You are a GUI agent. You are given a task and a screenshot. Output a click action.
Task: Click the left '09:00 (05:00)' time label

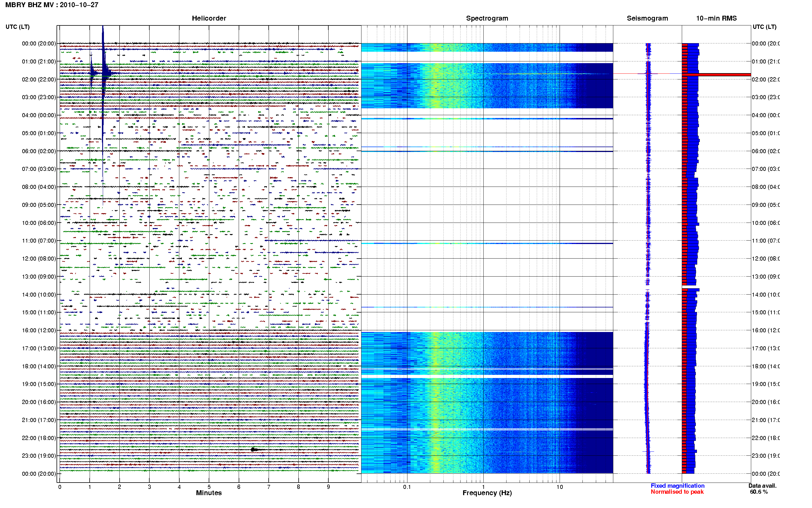click(x=39, y=205)
